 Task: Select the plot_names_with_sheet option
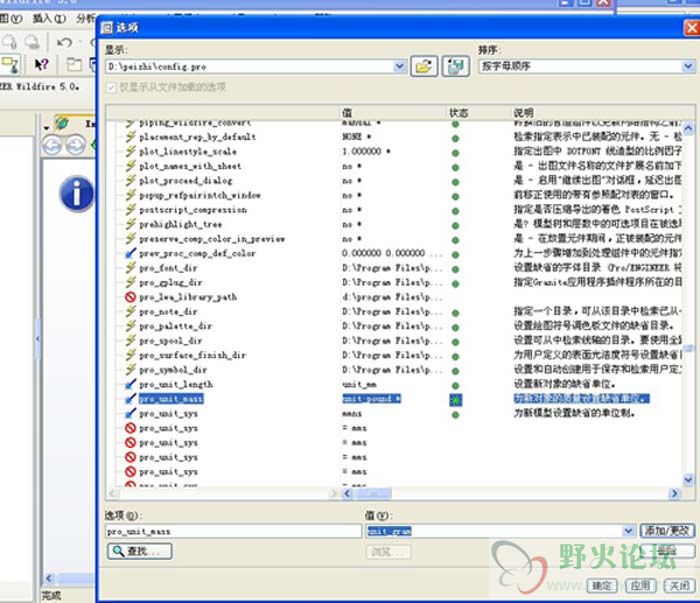tap(190, 166)
